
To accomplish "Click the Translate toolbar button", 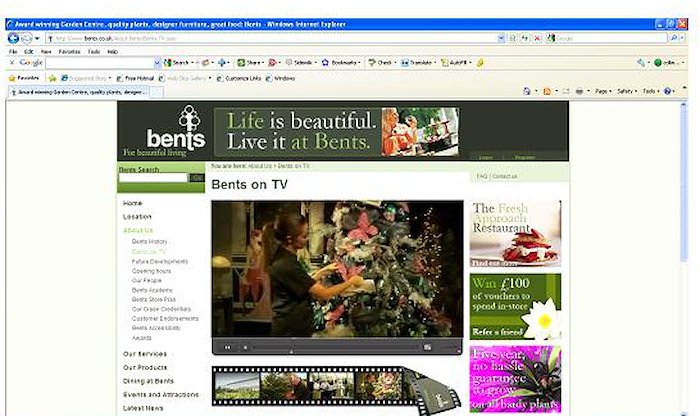I will (x=417, y=63).
